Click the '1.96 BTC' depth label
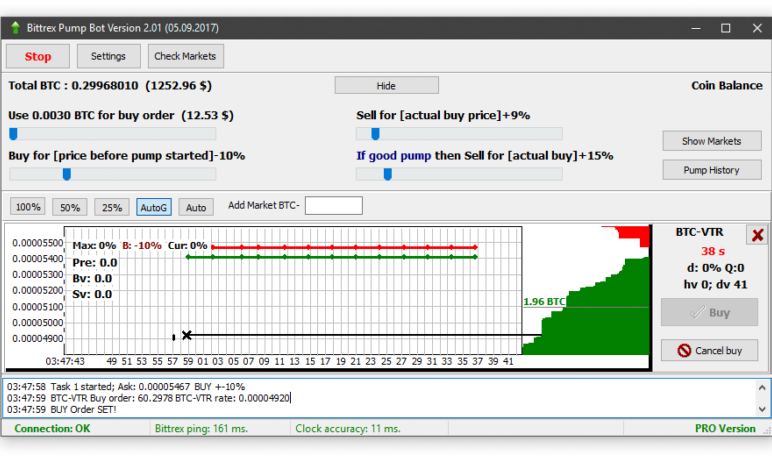 point(544,301)
